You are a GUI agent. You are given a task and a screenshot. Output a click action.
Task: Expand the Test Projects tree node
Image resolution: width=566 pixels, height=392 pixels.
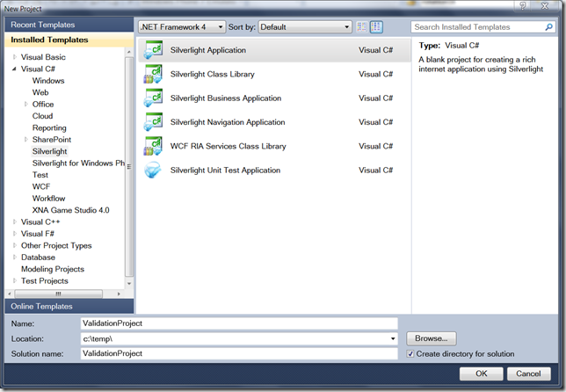14,280
